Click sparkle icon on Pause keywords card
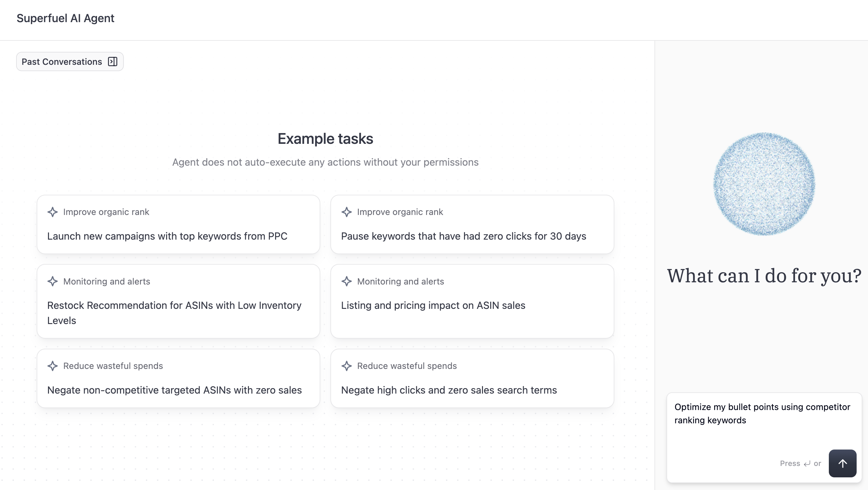Viewport: 868px width, 490px height. 347,212
